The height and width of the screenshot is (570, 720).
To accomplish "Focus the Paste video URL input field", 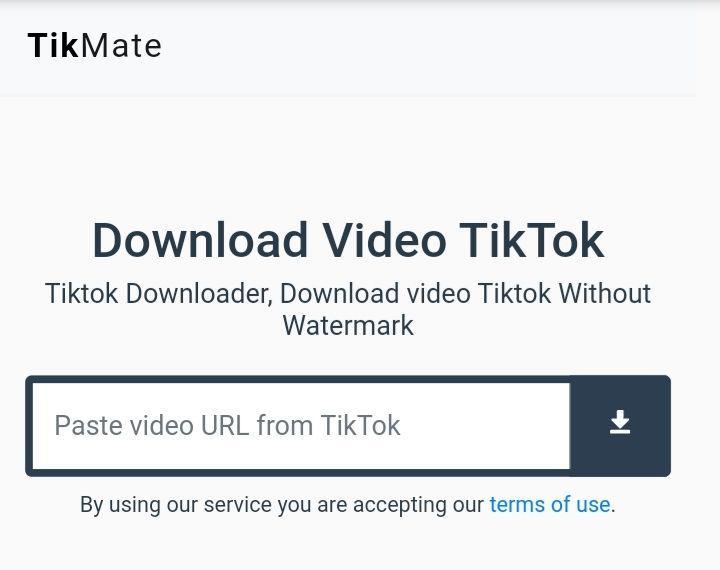I will (x=301, y=426).
